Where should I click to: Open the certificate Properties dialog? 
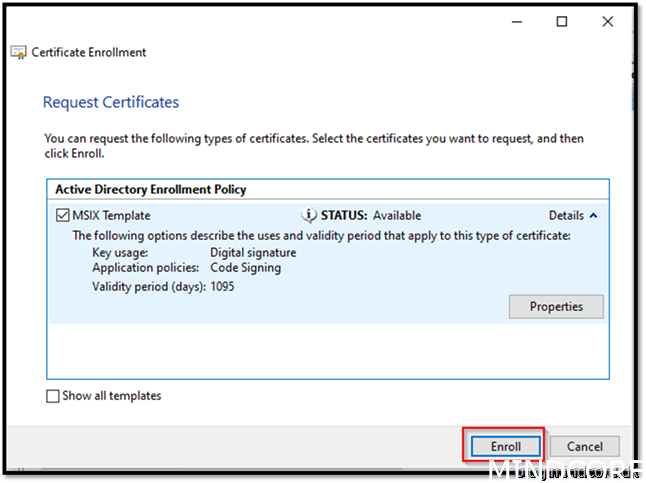tap(556, 306)
